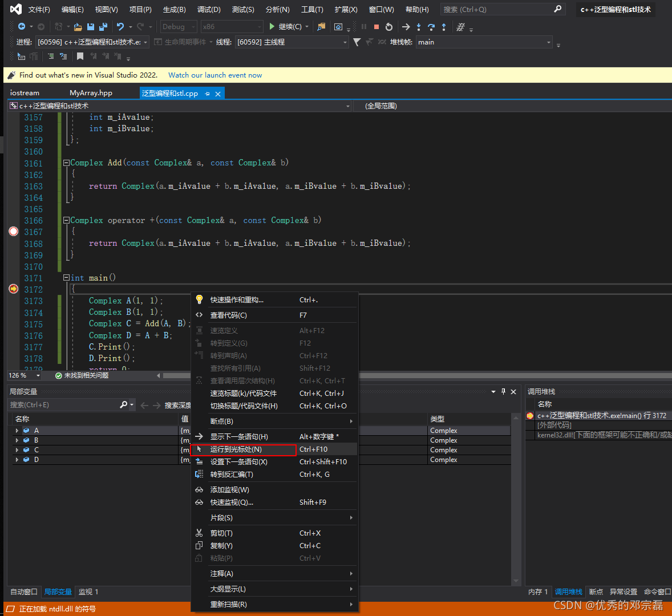Viewport: 672px width, 616px height.
Task: Click the Show Next Statement arrow in toolbar
Action: pyautogui.click(x=406, y=27)
